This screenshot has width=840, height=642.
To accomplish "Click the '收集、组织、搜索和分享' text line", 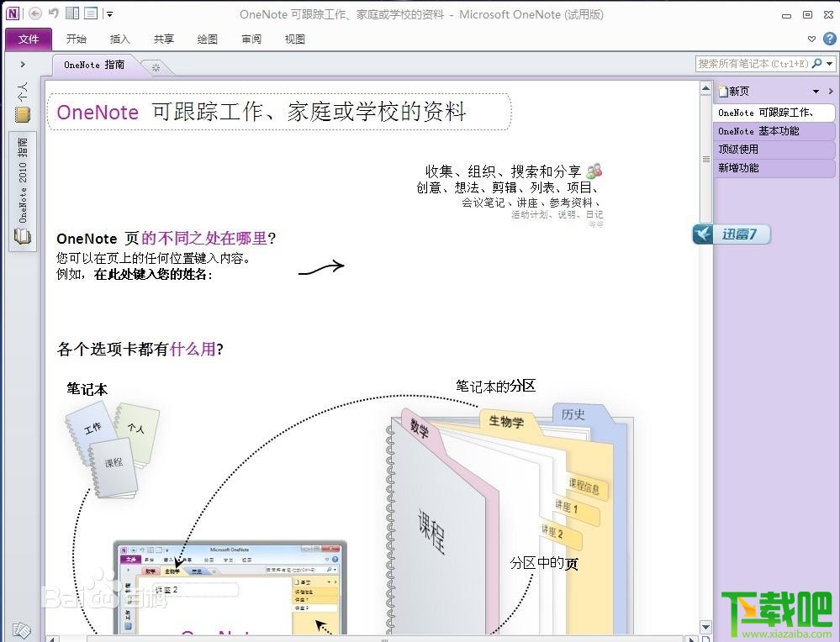I will [503, 171].
